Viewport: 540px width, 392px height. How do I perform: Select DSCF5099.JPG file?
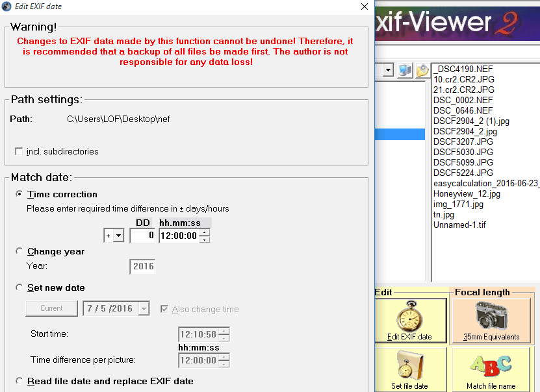click(463, 162)
